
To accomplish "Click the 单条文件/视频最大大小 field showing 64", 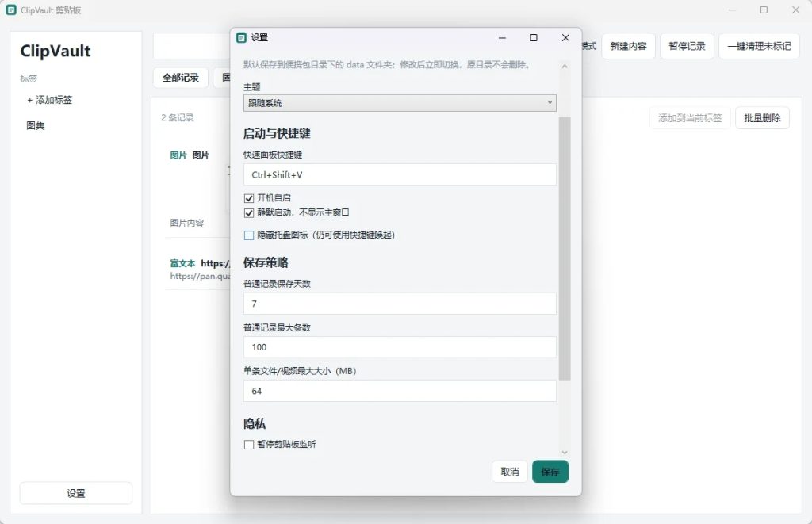I will click(x=400, y=391).
